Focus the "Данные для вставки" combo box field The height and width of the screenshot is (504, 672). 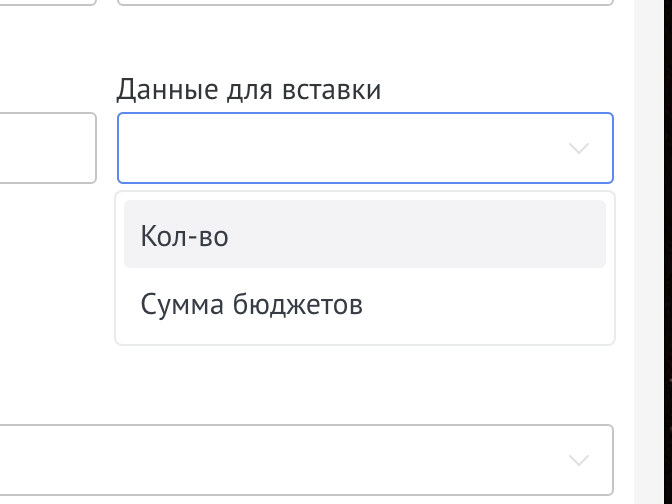coord(340,148)
